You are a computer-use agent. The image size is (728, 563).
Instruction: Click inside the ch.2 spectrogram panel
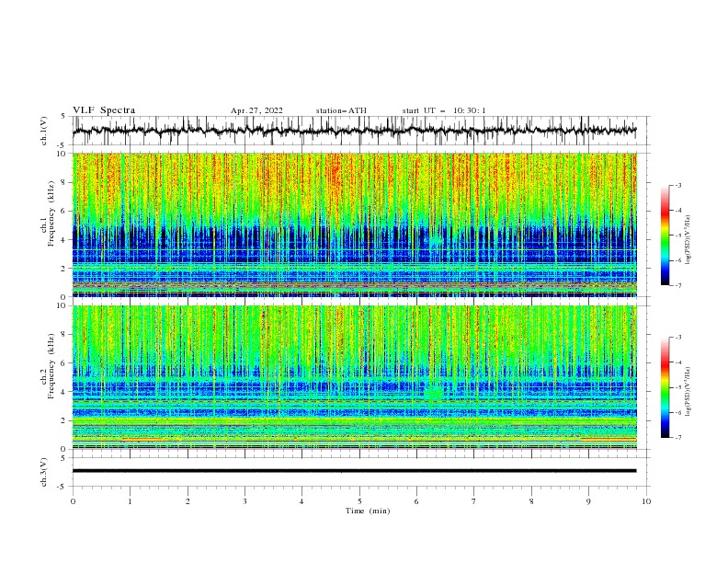(x=355, y=377)
